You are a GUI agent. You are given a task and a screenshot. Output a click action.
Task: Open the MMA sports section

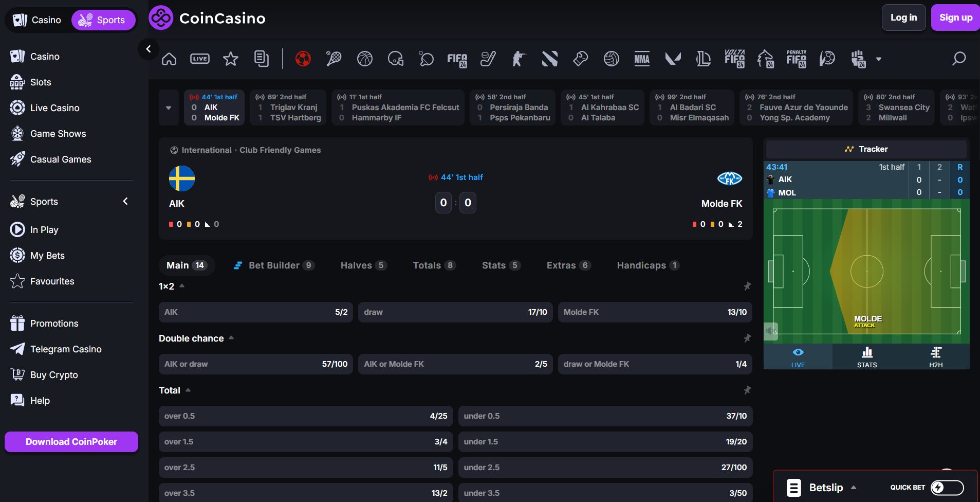click(642, 59)
